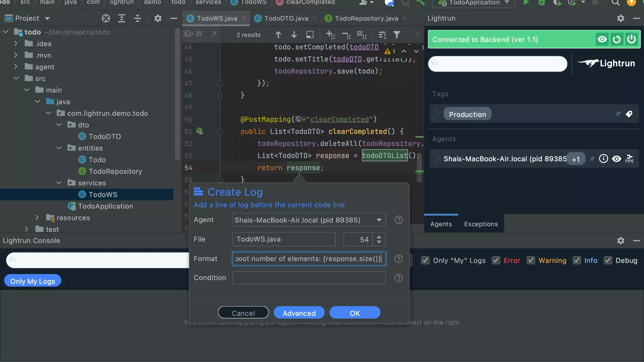Open help for the Format field
Viewport: 644px width, 362px height.
click(x=398, y=259)
